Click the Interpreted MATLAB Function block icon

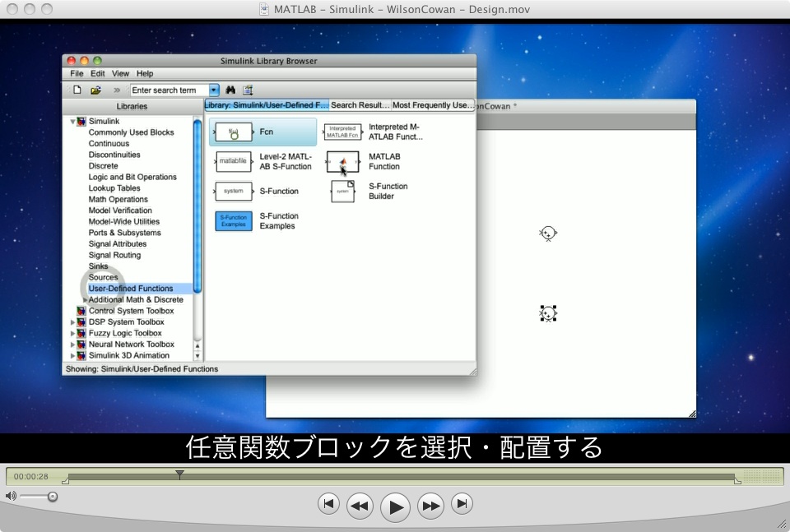pos(342,132)
